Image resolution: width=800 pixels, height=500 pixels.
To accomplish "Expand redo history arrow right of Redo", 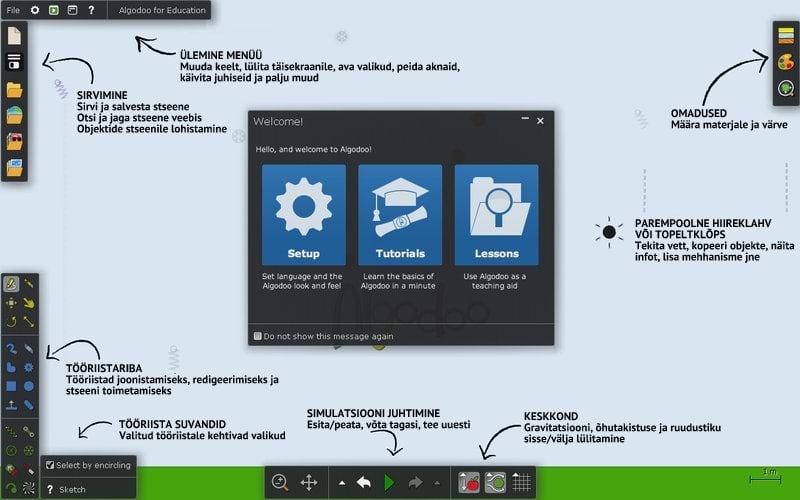I will click(x=436, y=483).
